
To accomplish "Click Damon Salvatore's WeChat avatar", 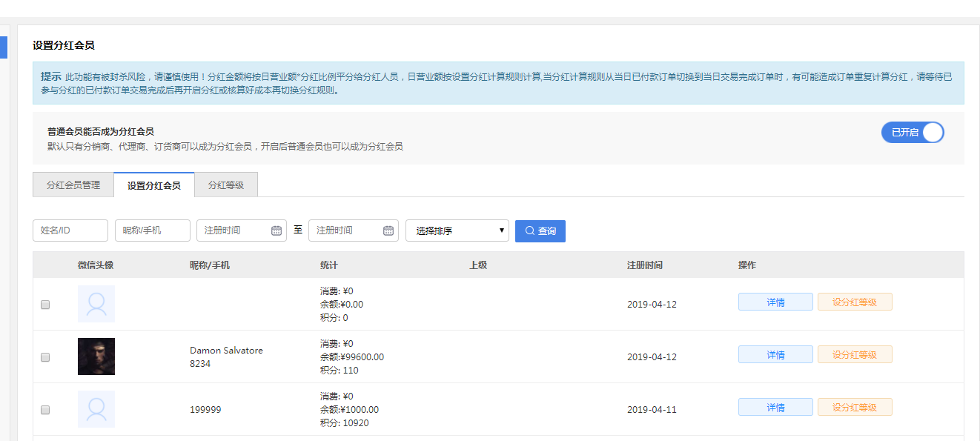I will [96, 356].
